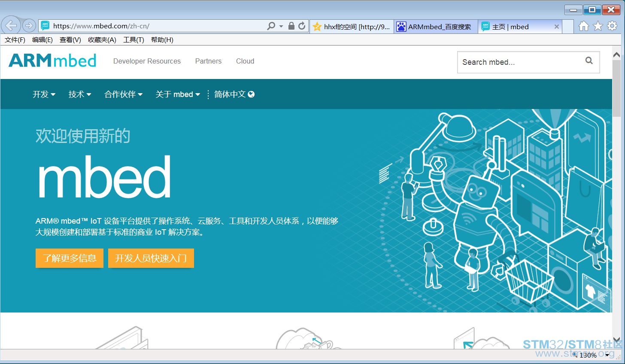Screen dimensions: 625x364
Task: Open the 帮助(H) menu
Action: (162, 40)
